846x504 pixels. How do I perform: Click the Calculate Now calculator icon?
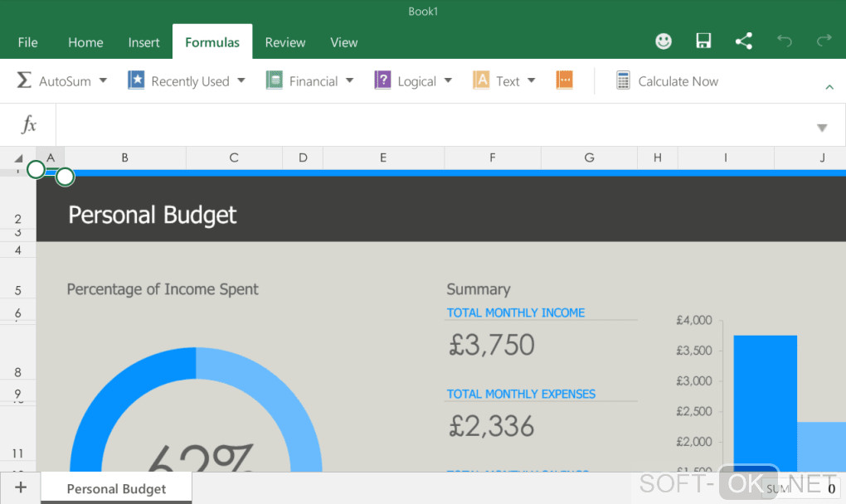pyautogui.click(x=623, y=80)
